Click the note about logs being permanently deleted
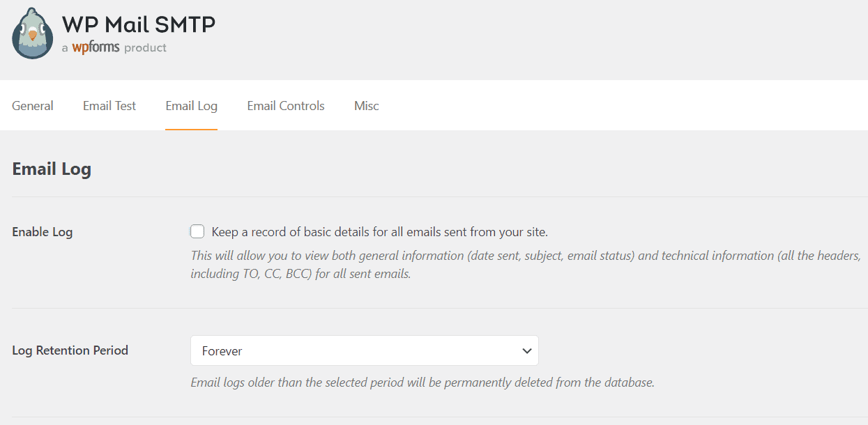Image resolution: width=868 pixels, height=425 pixels. point(422,382)
